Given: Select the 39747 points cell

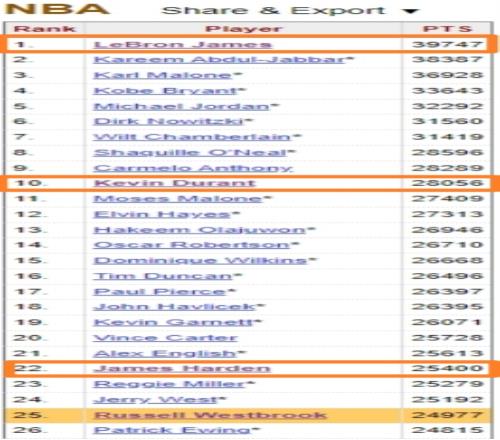Looking at the screenshot, I should coord(447,44).
